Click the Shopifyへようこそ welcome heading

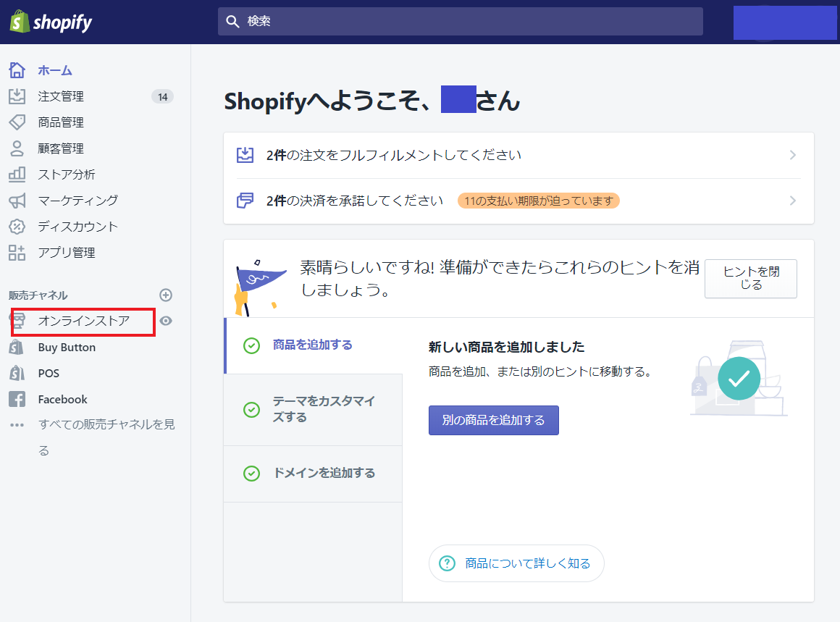coord(371,101)
